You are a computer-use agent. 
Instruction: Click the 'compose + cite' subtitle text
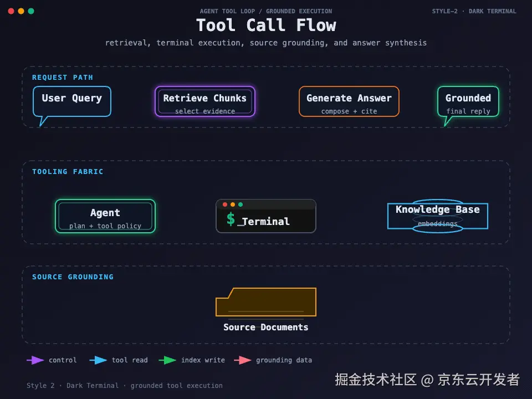[x=349, y=111]
